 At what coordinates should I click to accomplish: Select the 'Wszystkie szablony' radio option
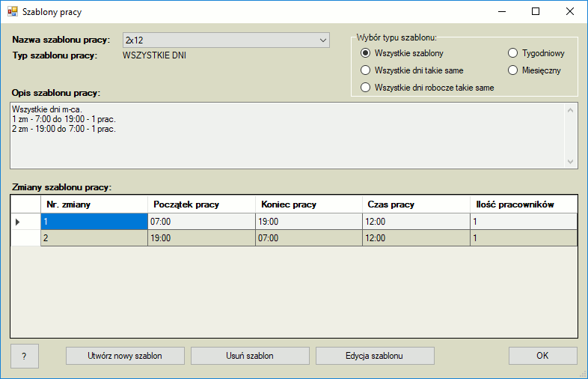coord(366,53)
